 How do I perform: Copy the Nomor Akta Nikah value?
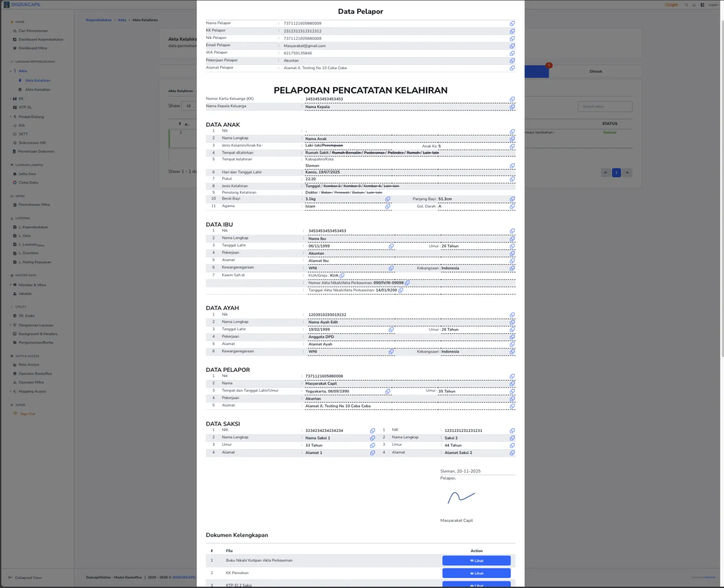407,283
